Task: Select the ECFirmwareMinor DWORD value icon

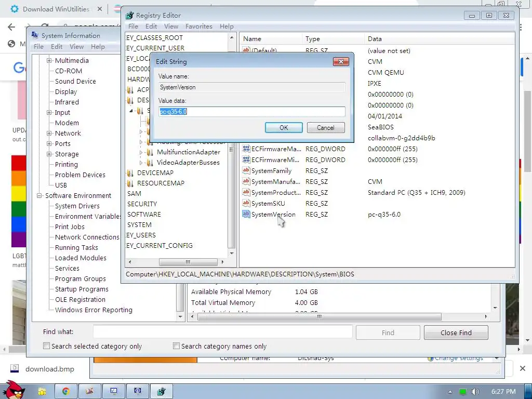Action: coord(246,159)
